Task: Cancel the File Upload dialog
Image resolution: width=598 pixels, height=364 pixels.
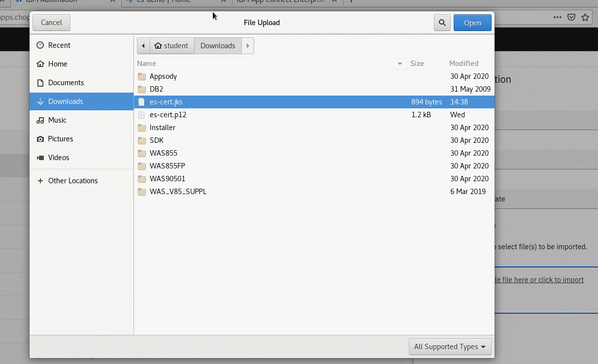Action: click(51, 23)
